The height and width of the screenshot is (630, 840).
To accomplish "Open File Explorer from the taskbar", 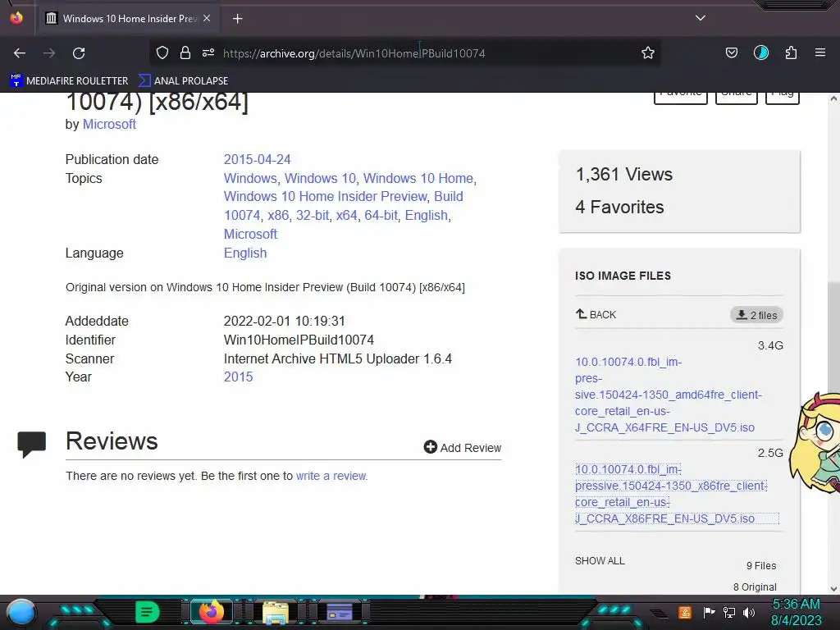I will (x=276, y=612).
